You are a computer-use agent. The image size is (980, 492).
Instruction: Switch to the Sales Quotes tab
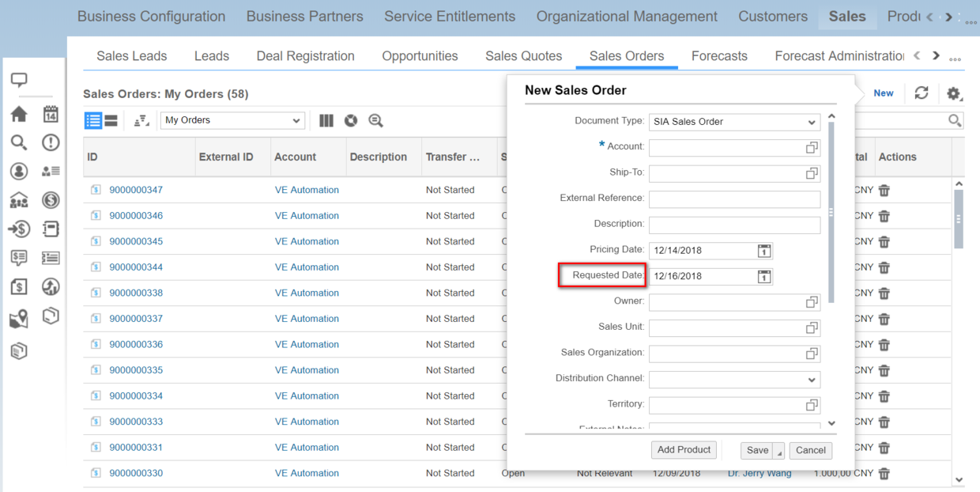[523, 55]
